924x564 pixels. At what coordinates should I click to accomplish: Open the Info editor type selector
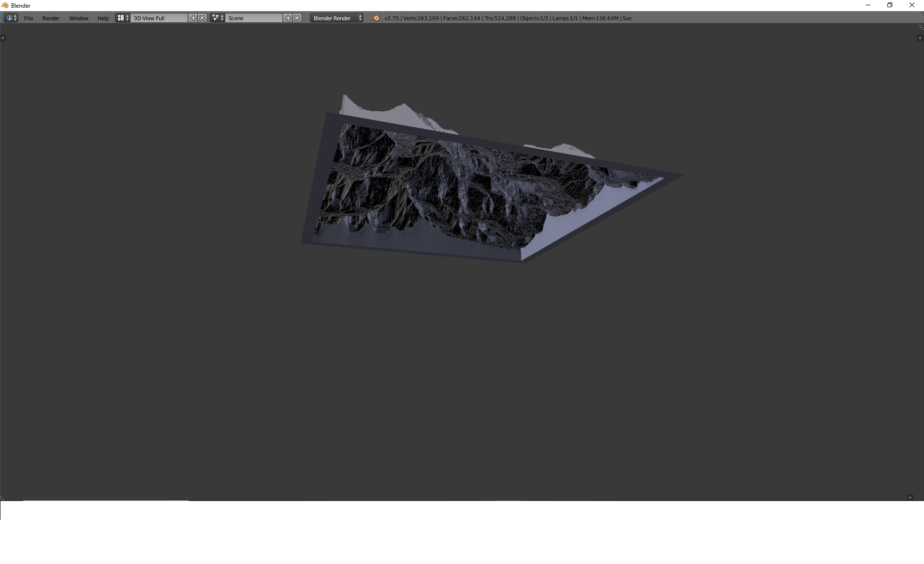tap(11, 18)
